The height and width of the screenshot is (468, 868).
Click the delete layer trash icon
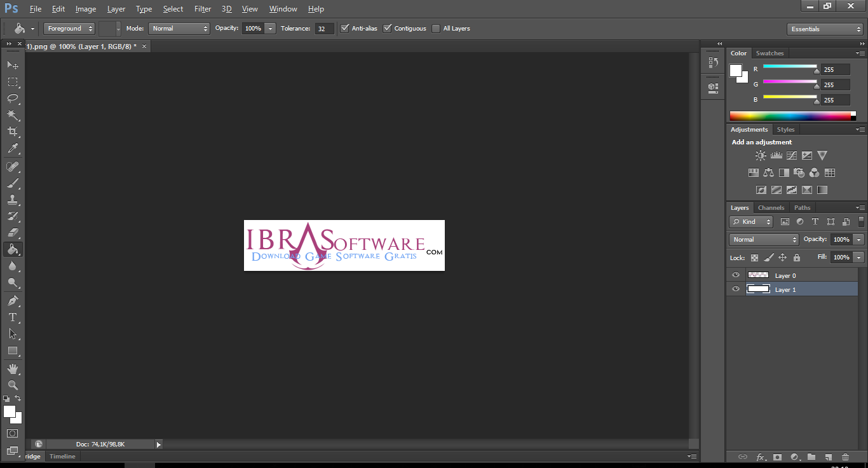pos(845,457)
